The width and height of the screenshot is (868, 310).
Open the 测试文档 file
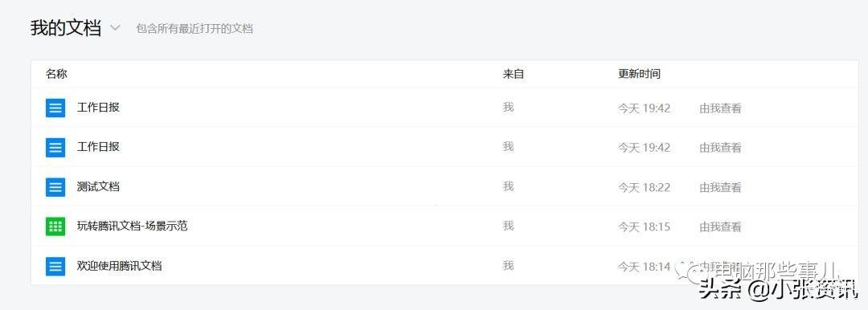coord(98,186)
